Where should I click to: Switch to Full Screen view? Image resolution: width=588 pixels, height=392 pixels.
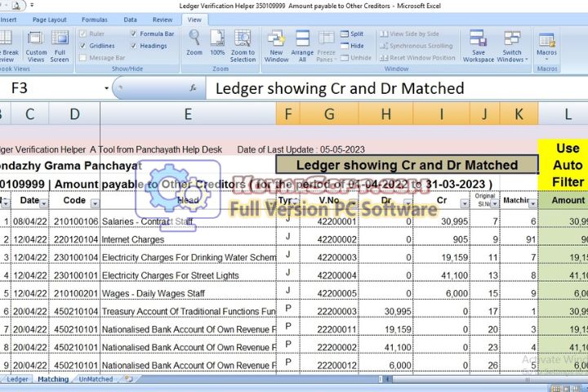[60, 47]
